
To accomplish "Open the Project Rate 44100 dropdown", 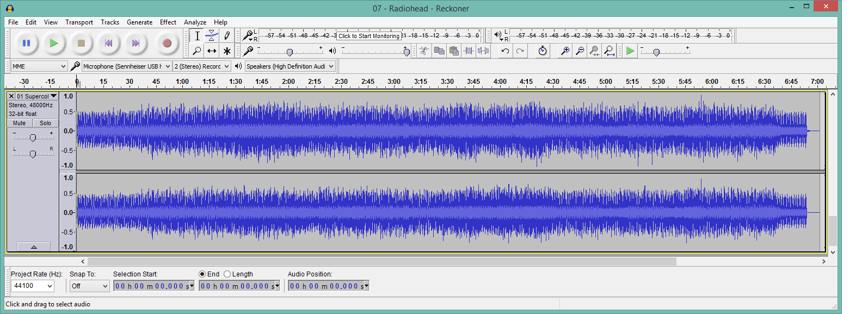I will 33,286.
